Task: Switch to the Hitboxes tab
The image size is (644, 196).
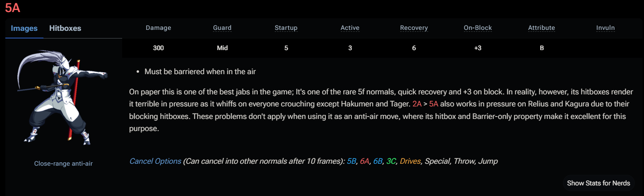Action: 65,28
